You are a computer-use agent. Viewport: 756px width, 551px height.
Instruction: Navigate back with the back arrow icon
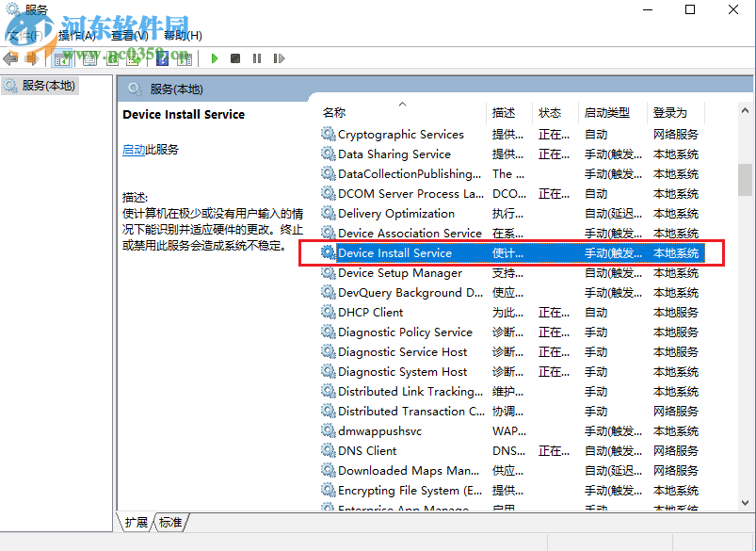[x=10, y=58]
